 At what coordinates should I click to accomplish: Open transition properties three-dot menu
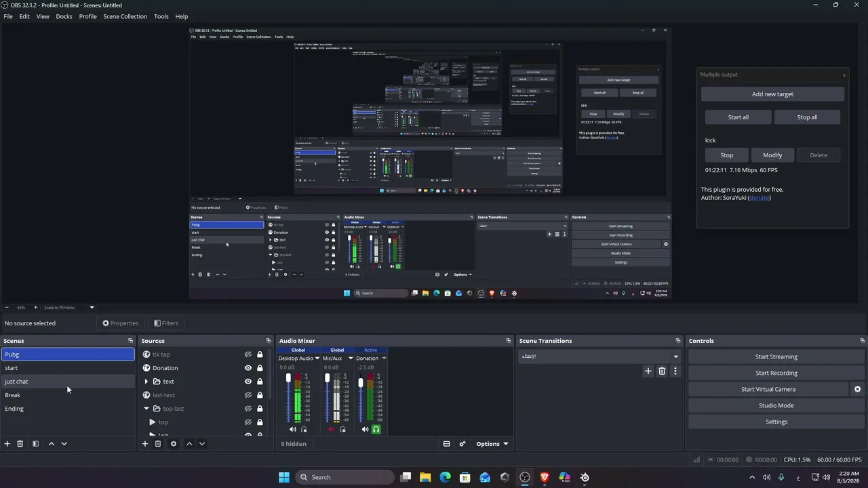pos(675,371)
